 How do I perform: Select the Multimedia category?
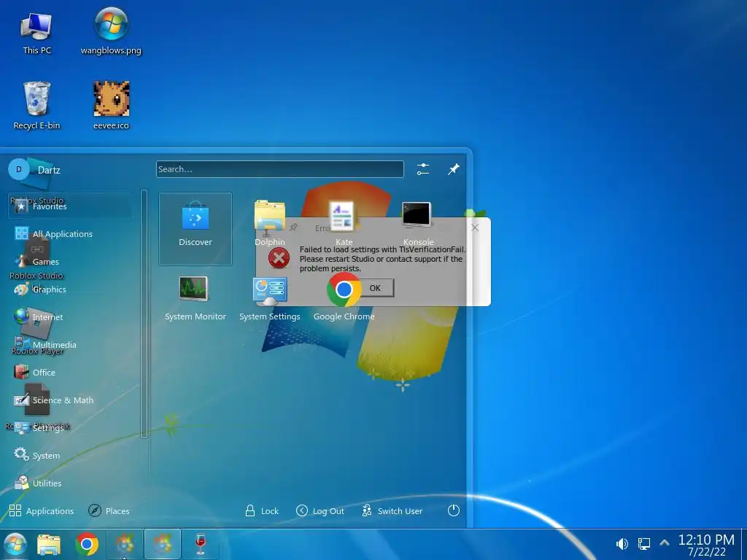pyautogui.click(x=69, y=345)
